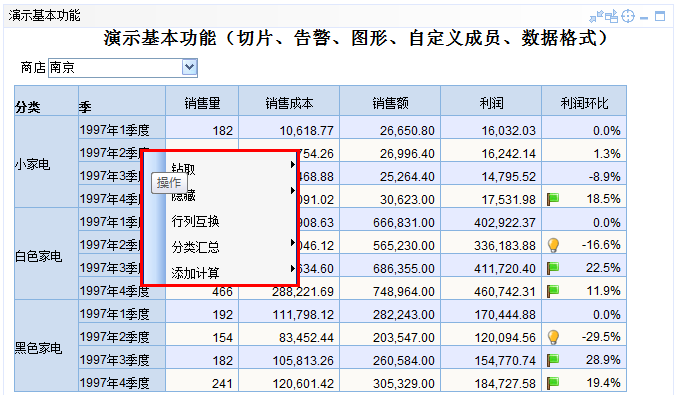Expand the 添加计算 submenu arrow
The height and width of the screenshot is (397, 679).
[293, 268]
